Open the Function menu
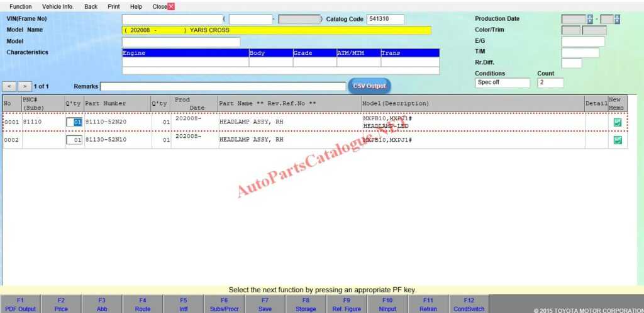644x313 pixels. (21, 6)
